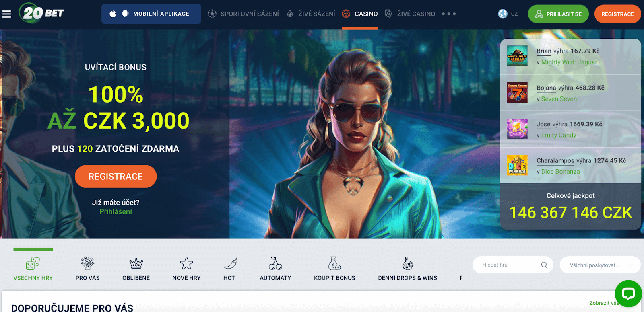Image resolution: width=644 pixels, height=312 pixels.
Task: Click the green Přihlásit se button
Action: (x=558, y=14)
